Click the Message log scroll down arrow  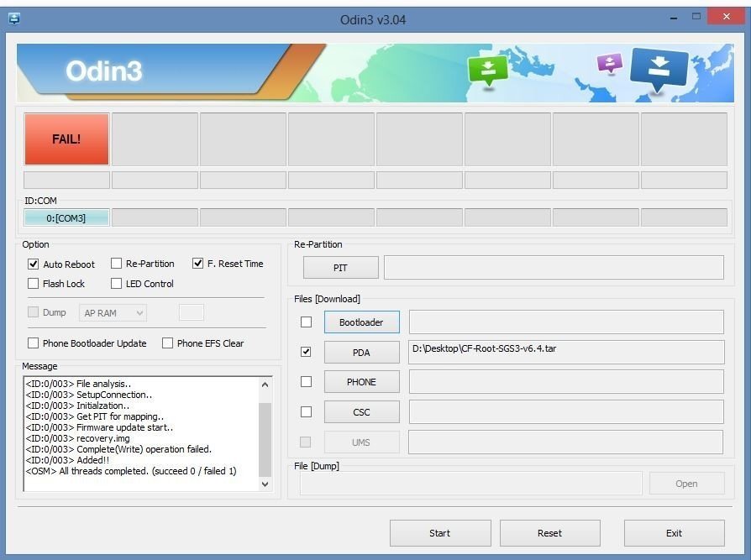[265, 484]
